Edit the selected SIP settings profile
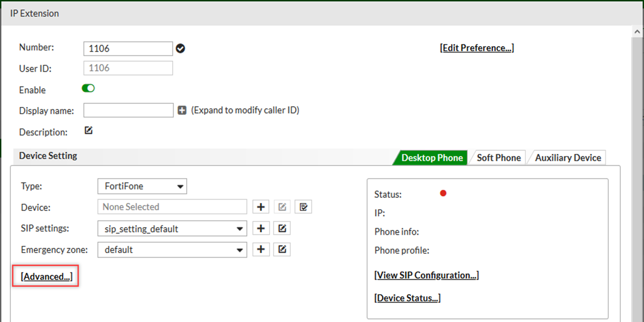Image resolution: width=644 pixels, height=322 pixels. pyautogui.click(x=282, y=228)
